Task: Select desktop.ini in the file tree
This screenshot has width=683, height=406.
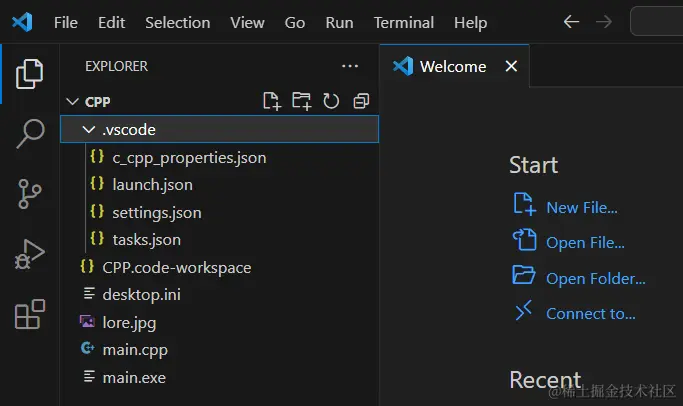Action: (220, 294)
